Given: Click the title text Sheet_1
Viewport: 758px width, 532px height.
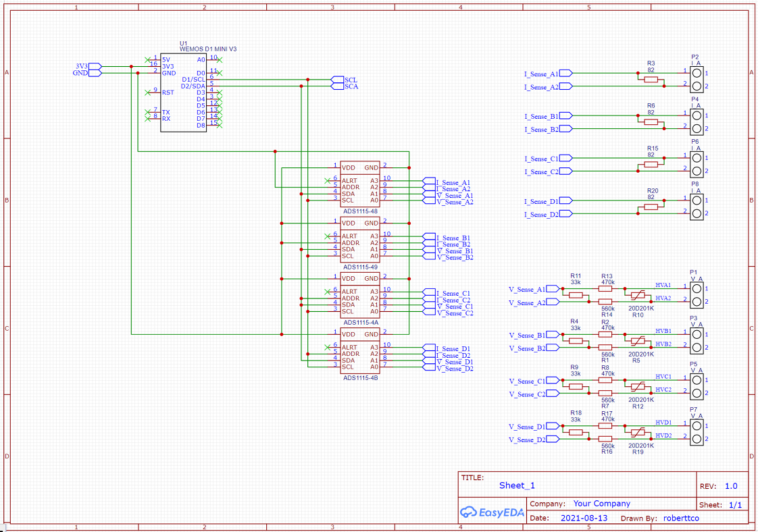Looking at the screenshot, I should pyautogui.click(x=517, y=485).
